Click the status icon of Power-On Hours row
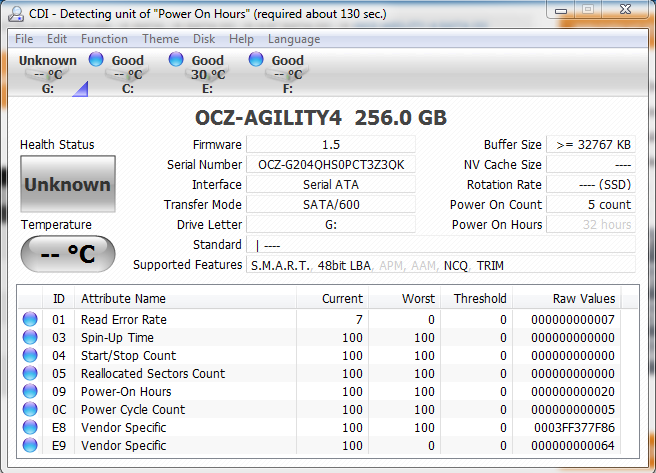The width and height of the screenshot is (656, 473). 30,392
